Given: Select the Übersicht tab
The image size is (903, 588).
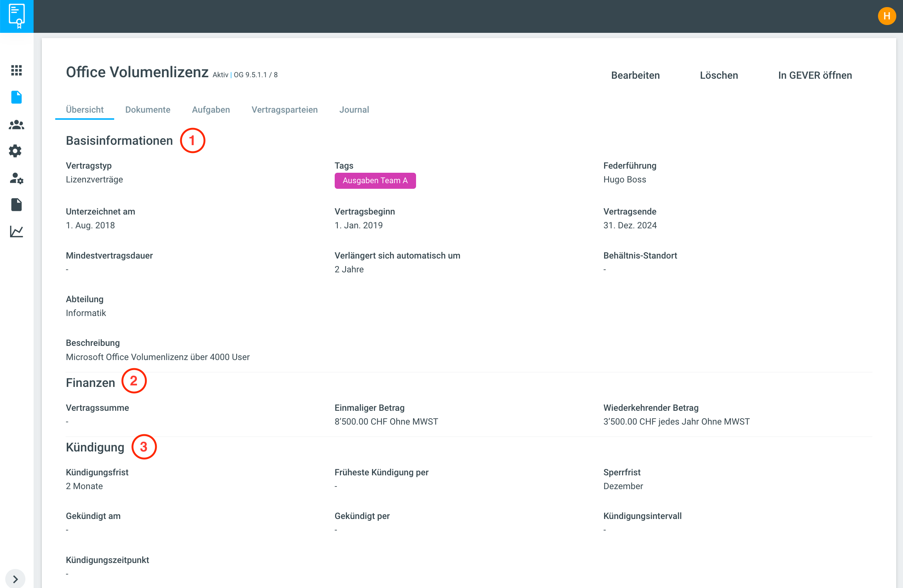Looking at the screenshot, I should coord(85,110).
